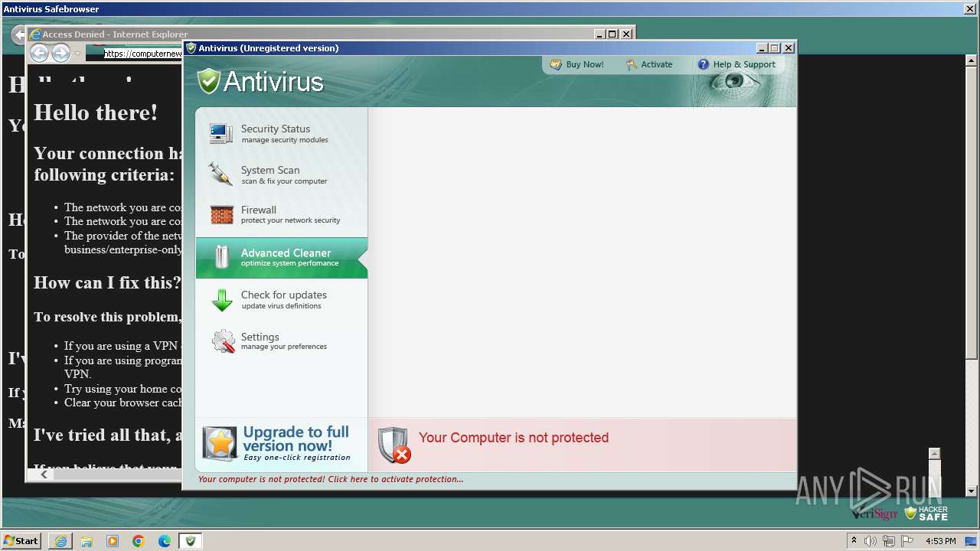Image resolution: width=980 pixels, height=551 pixels.
Task: Click the Help & Support question icon
Action: click(x=703, y=64)
